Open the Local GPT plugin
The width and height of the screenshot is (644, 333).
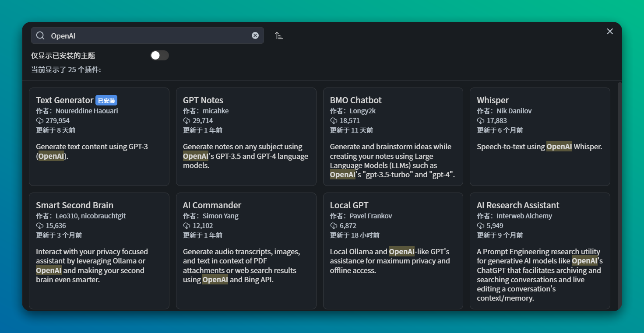coord(393,251)
